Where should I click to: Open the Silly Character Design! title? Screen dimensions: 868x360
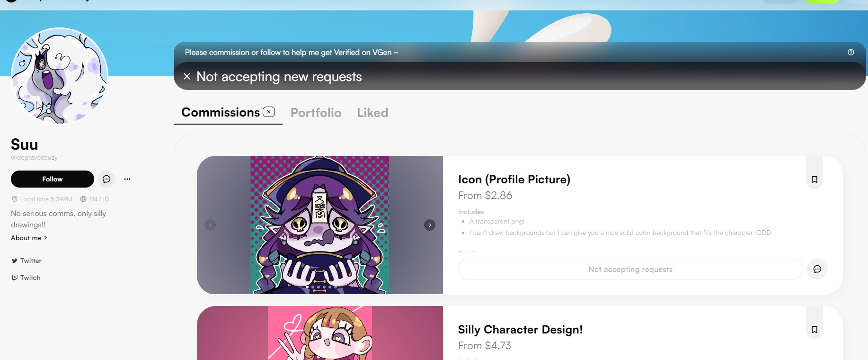click(520, 330)
